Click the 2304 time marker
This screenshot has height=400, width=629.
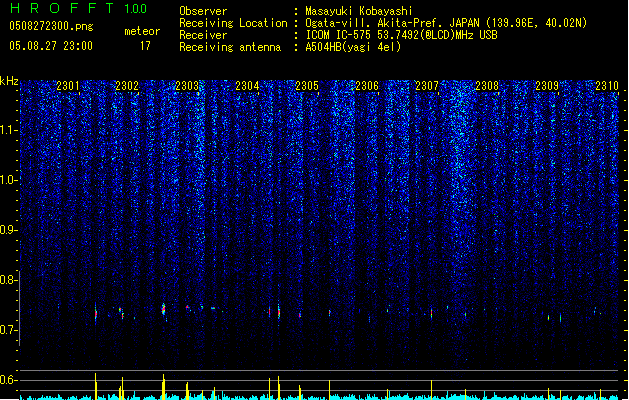click(247, 86)
